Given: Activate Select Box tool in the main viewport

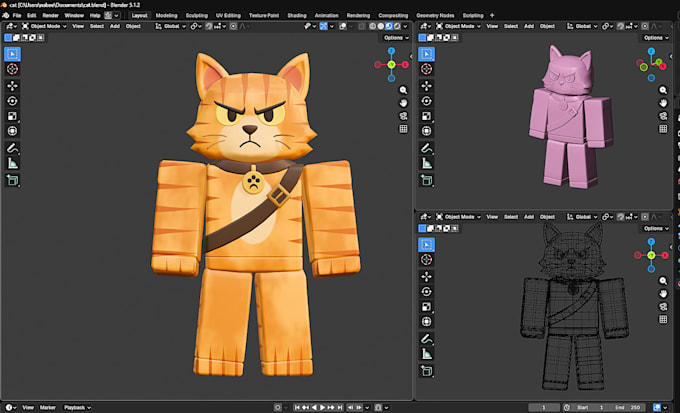Looking at the screenshot, I should [12, 54].
